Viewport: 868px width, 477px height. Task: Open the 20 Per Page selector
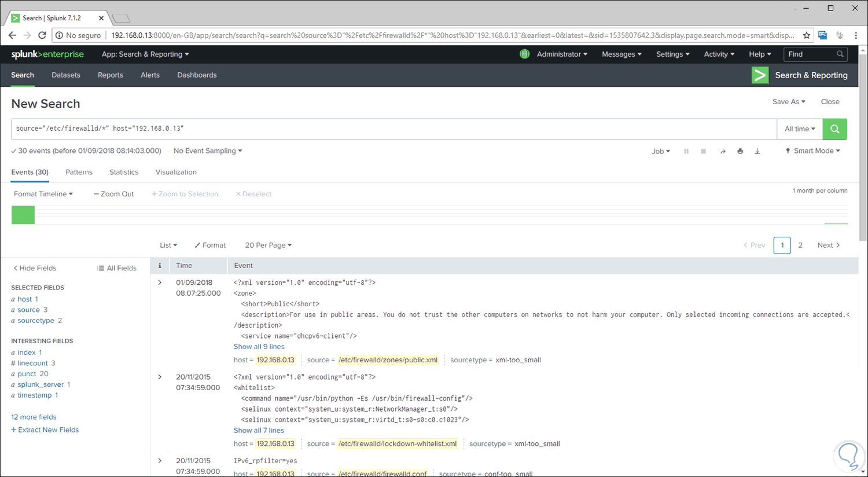point(268,245)
